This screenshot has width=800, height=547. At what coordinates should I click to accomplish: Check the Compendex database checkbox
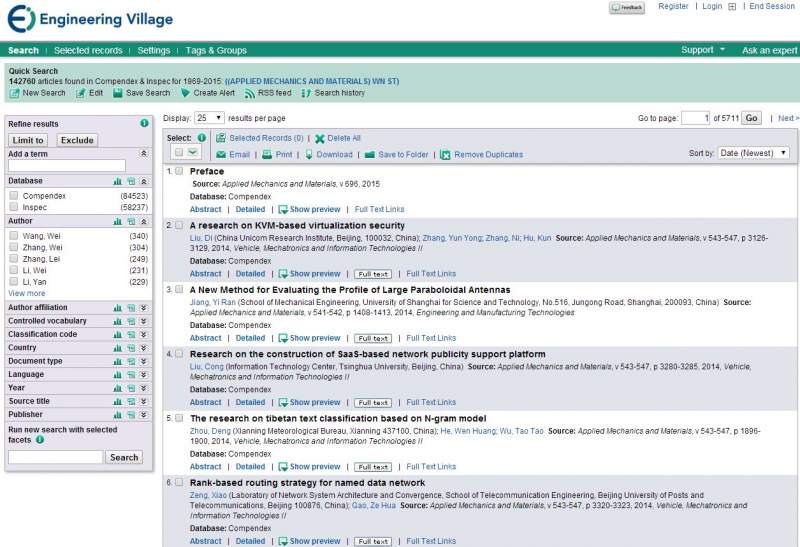pos(14,195)
